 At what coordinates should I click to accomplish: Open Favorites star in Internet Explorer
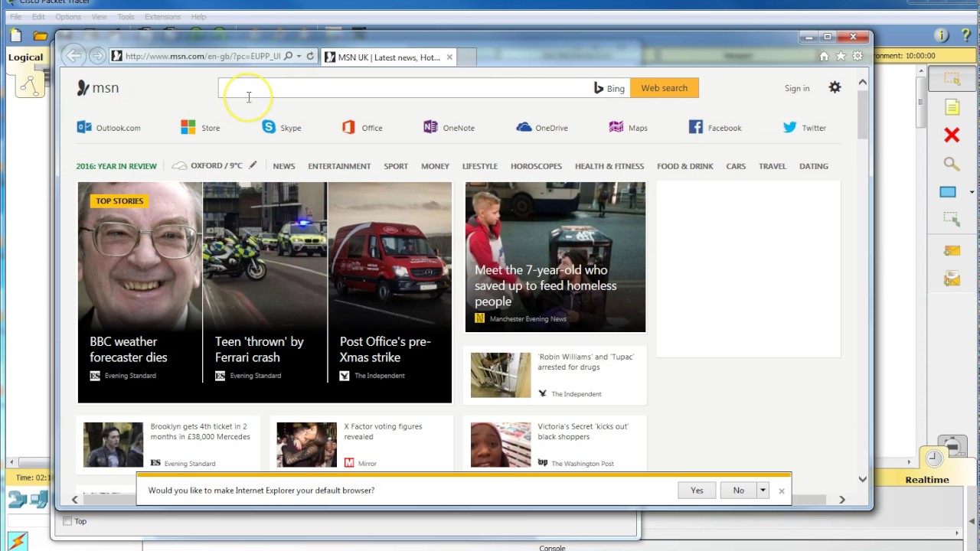[x=841, y=56]
